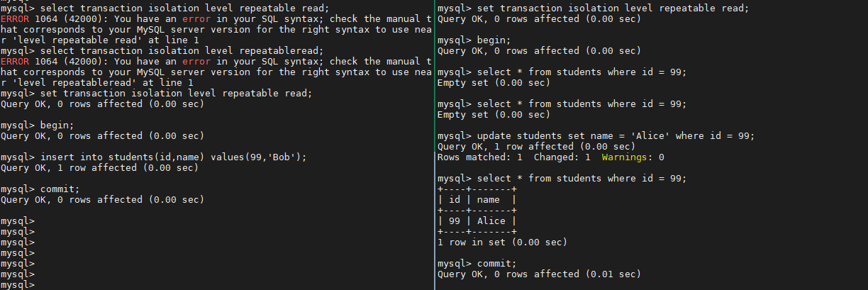
Task: Click the '1 row in set' message
Action: pyautogui.click(x=503, y=242)
